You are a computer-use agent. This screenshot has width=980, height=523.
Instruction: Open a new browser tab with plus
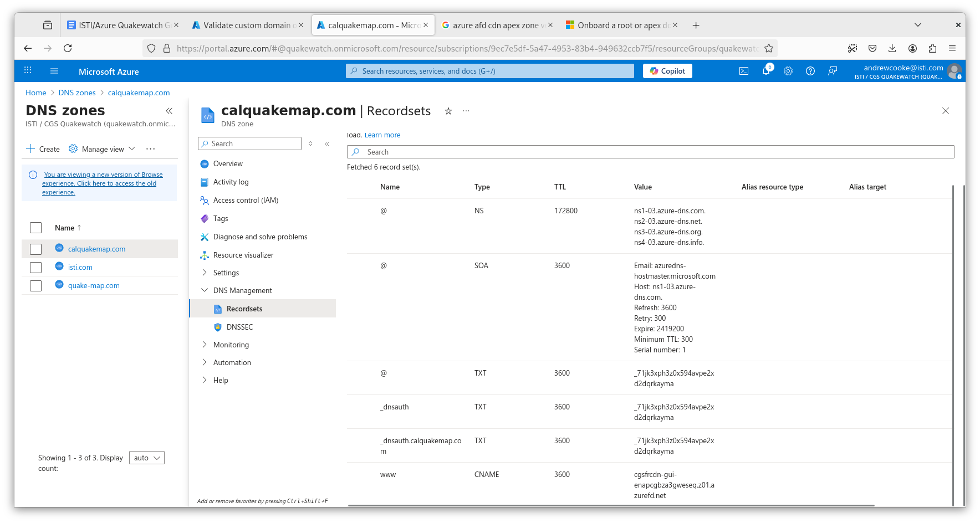696,25
